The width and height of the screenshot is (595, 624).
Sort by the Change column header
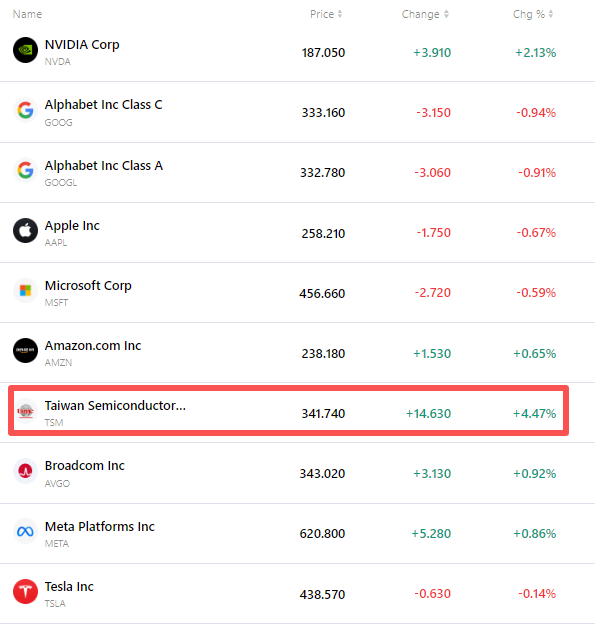(425, 14)
